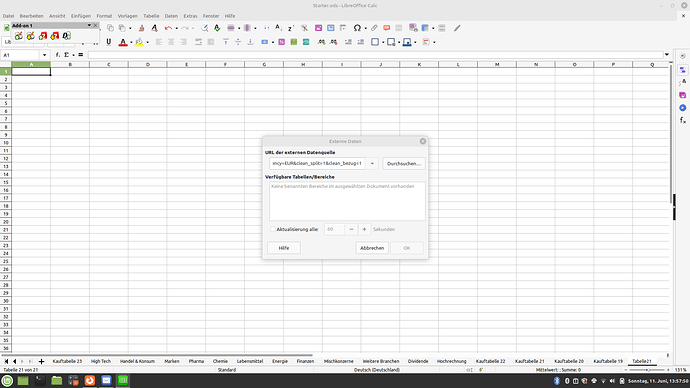Click the font color red swatch

[x=123, y=42]
